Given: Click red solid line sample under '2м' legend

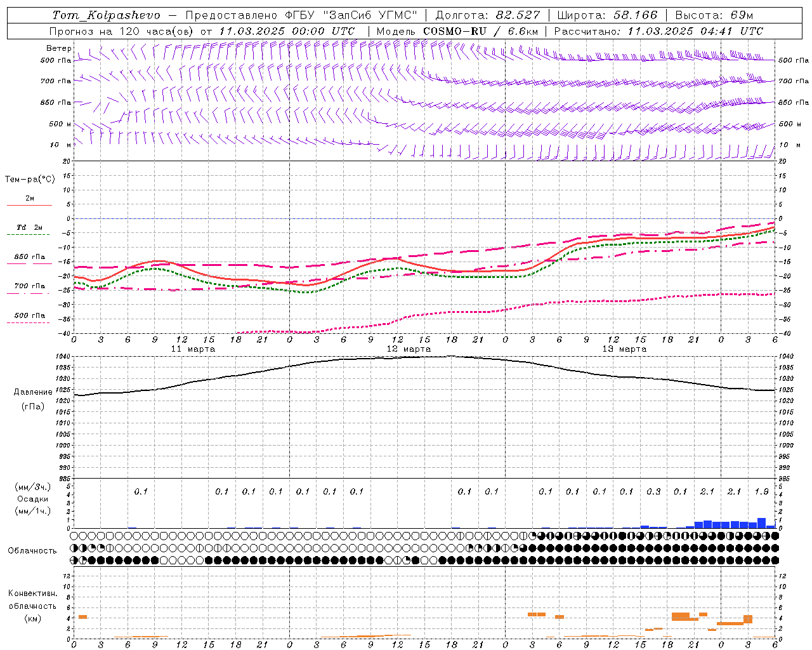Looking at the screenshot, I should coord(29,206).
